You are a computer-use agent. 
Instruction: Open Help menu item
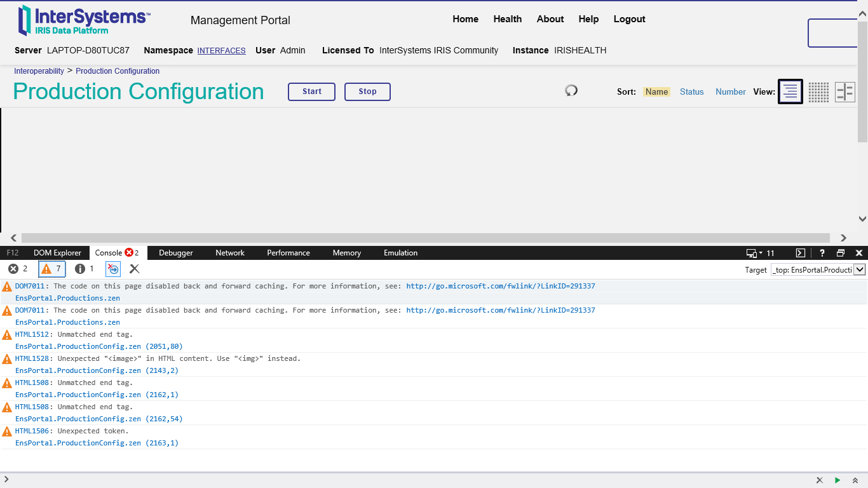(588, 19)
